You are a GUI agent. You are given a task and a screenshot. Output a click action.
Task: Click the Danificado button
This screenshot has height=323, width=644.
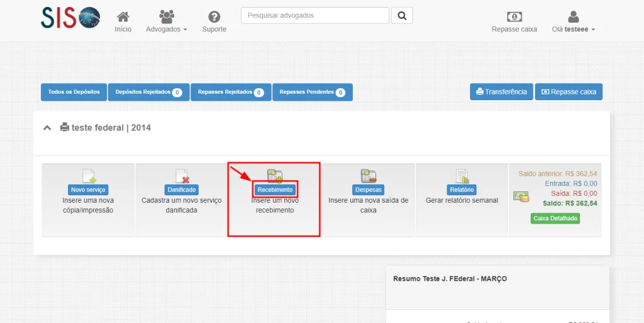[182, 190]
